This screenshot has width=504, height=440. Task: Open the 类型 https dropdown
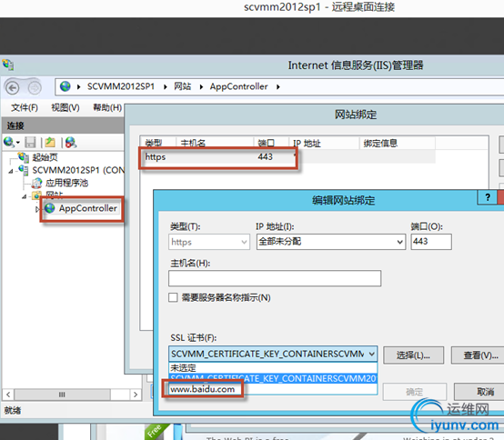[209, 242]
